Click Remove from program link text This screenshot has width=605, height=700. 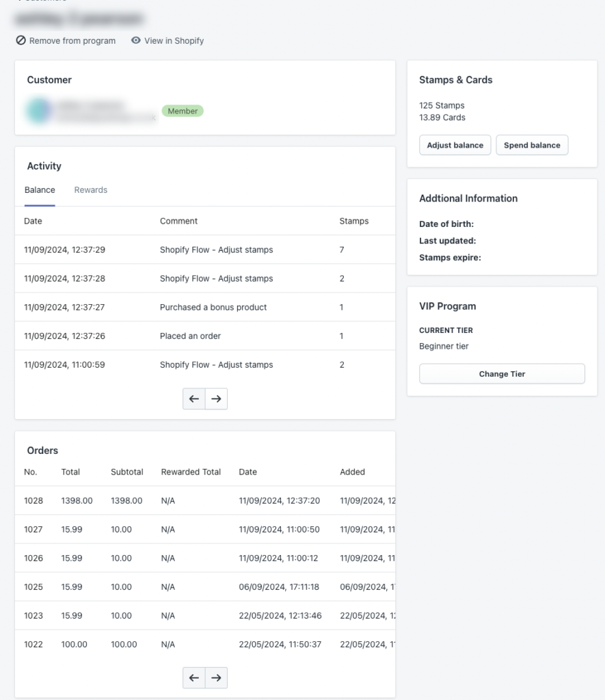tap(72, 40)
